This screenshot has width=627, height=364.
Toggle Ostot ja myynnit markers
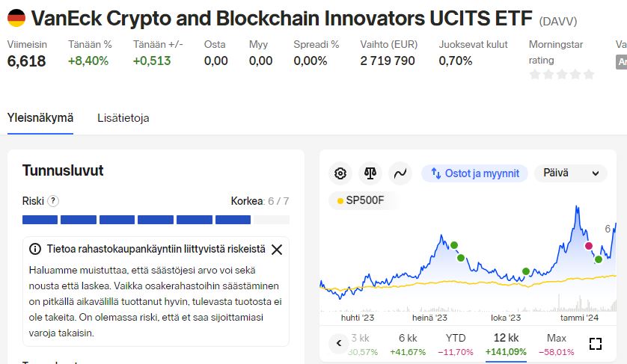tap(474, 173)
